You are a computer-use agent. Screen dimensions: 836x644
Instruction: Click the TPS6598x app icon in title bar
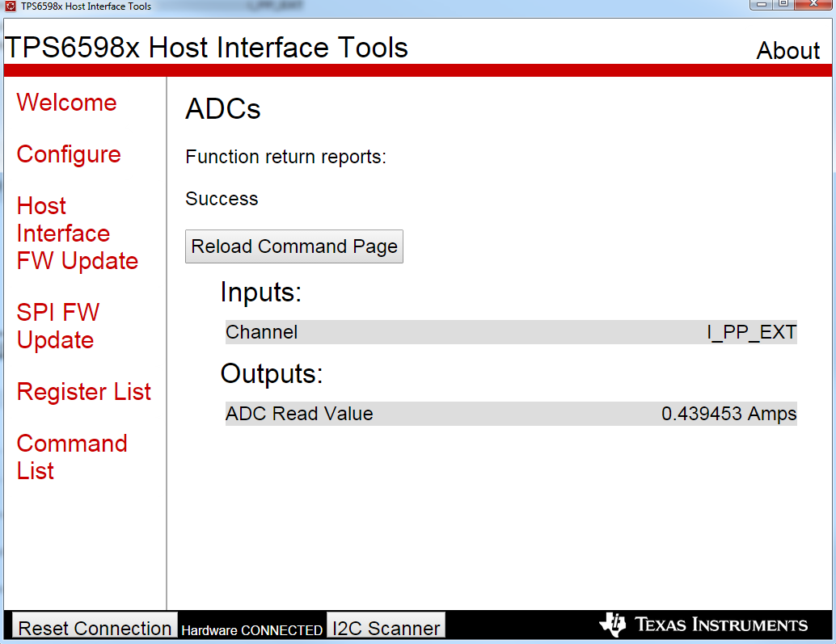[11, 6]
